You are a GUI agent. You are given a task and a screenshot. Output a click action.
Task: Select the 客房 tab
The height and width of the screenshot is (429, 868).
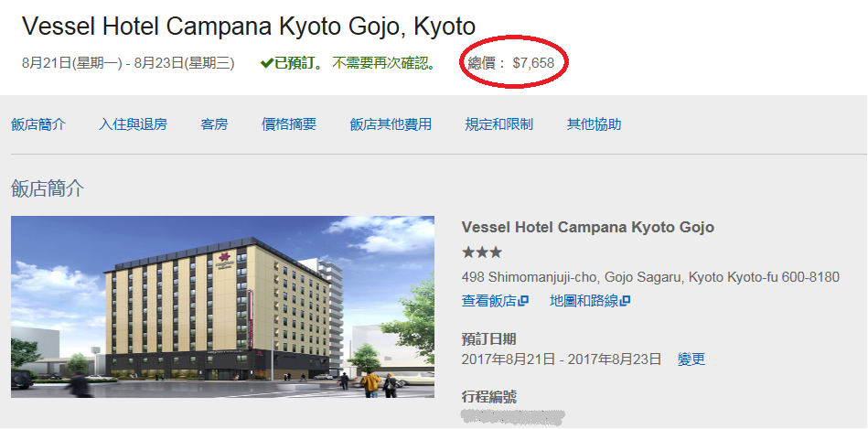pyautogui.click(x=214, y=124)
